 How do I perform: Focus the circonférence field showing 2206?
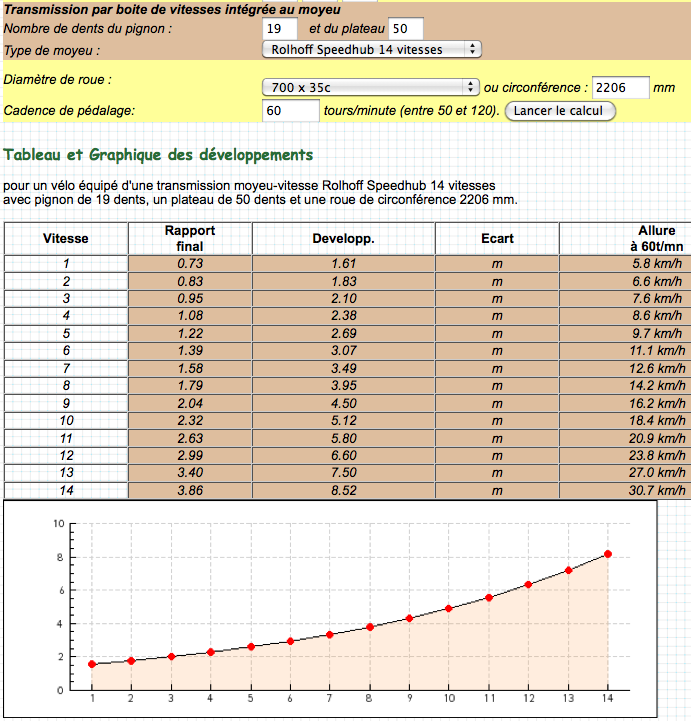[620, 87]
